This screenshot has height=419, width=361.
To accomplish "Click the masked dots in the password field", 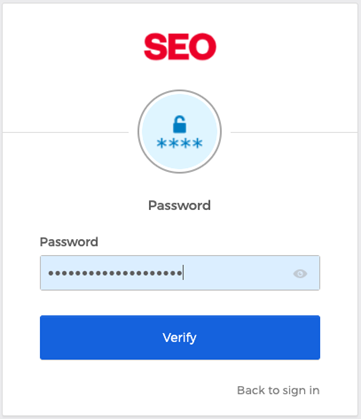I will point(115,274).
